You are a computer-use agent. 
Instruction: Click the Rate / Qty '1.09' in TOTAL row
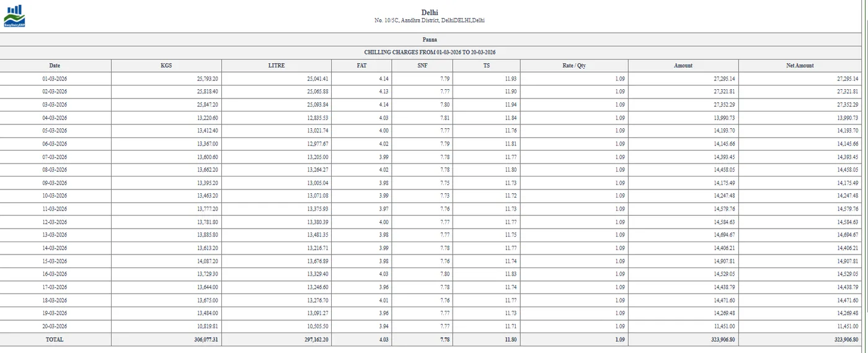point(621,339)
